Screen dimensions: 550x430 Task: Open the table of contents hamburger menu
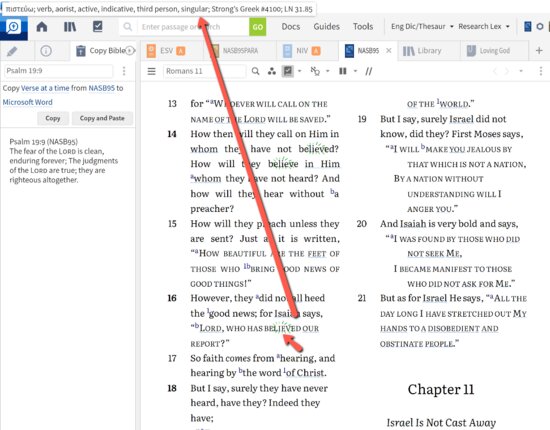point(152,72)
